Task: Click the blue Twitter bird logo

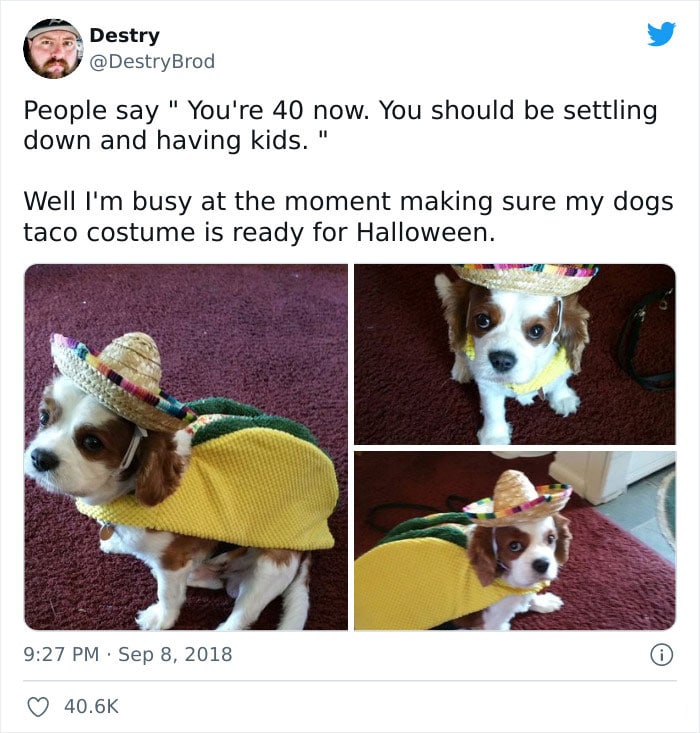Action: [661, 34]
